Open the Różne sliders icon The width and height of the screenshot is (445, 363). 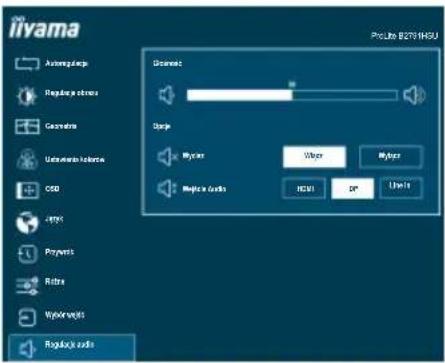[x=27, y=286]
